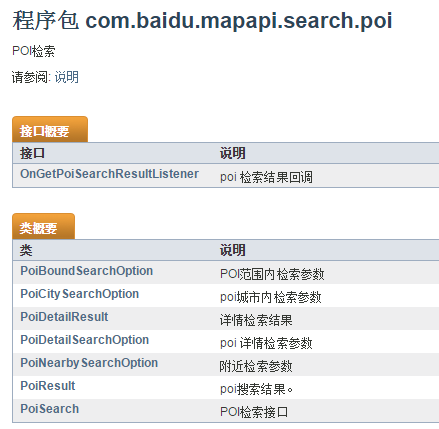Open PoiBoundSearchOption class link
Image resolution: width=439 pixels, height=429 pixels.
[x=86, y=271]
